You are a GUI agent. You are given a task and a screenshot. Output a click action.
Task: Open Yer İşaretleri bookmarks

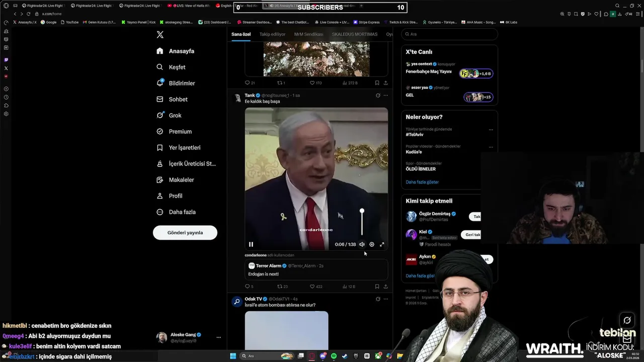(178, 147)
